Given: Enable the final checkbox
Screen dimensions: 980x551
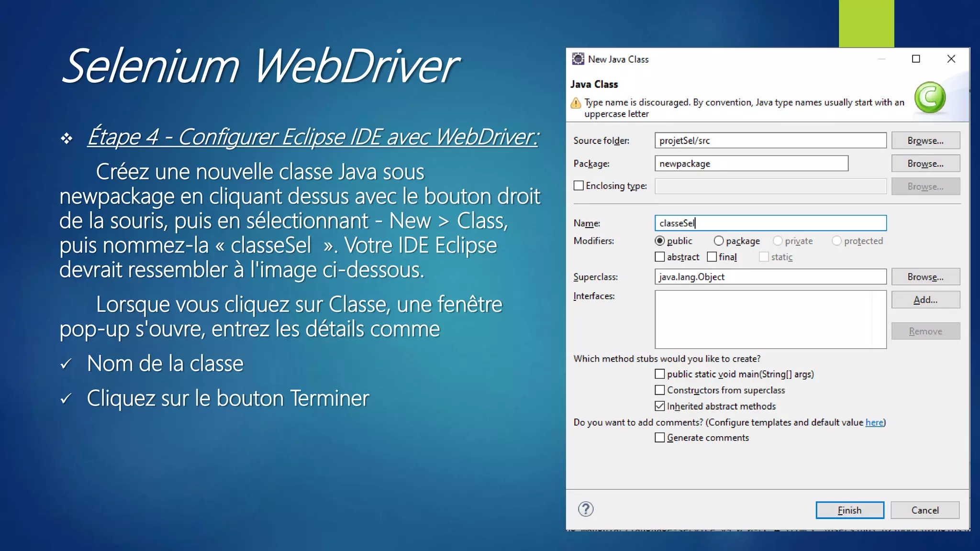Looking at the screenshot, I should click(712, 257).
